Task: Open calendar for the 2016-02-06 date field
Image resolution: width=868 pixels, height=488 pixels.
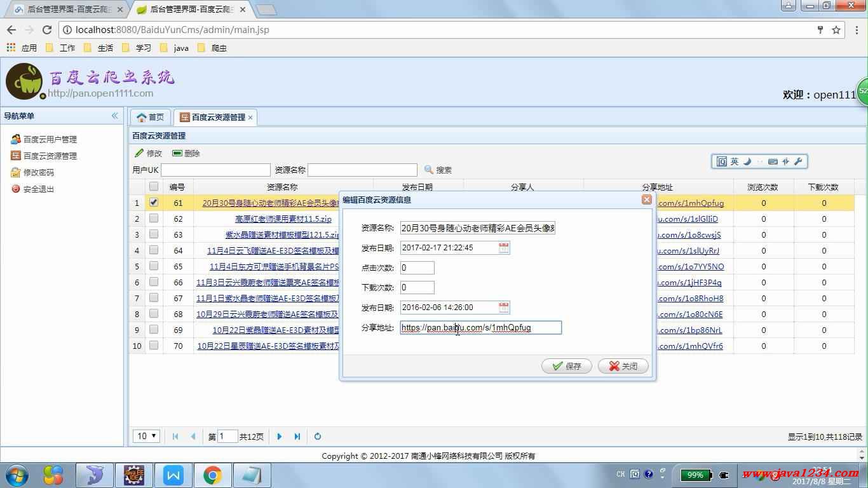Action: 503,308
